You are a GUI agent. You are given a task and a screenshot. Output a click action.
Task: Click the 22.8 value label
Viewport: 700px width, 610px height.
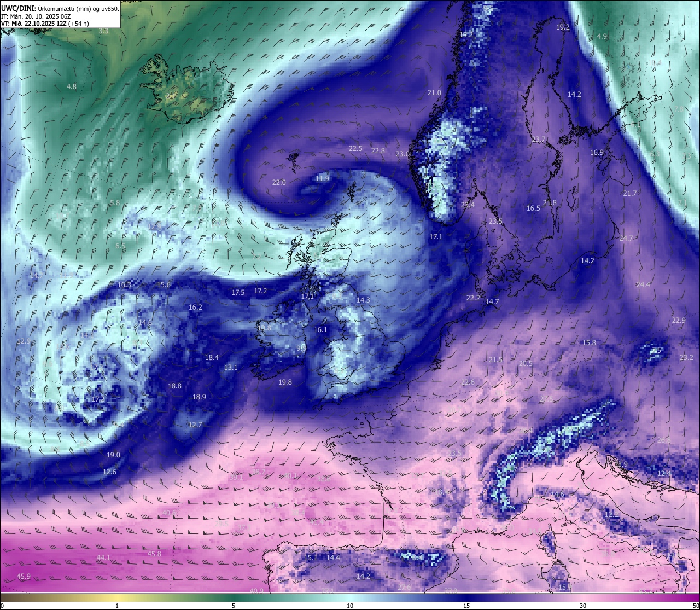[x=378, y=150]
